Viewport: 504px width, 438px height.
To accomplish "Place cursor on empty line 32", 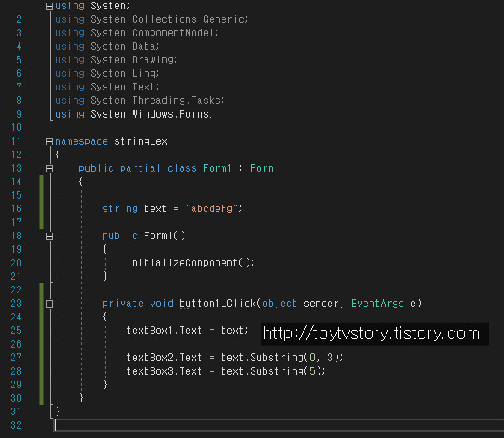I will [279, 425].
